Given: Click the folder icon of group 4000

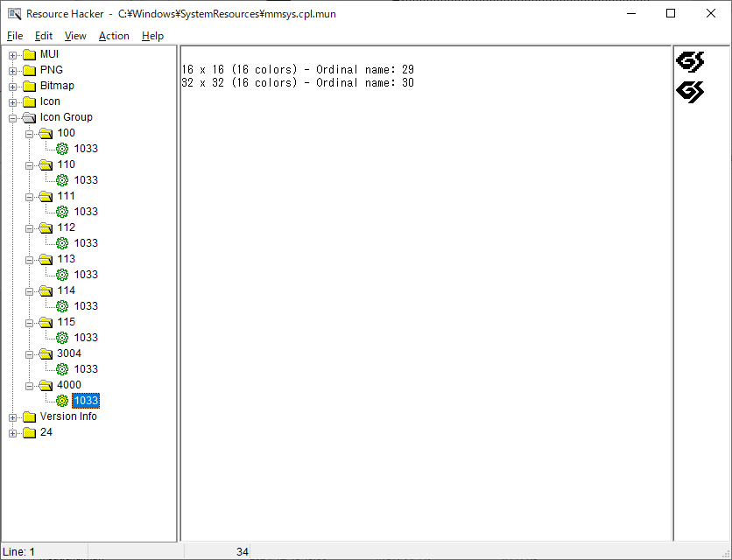Looking at the screenshot, I should [46, 386].
